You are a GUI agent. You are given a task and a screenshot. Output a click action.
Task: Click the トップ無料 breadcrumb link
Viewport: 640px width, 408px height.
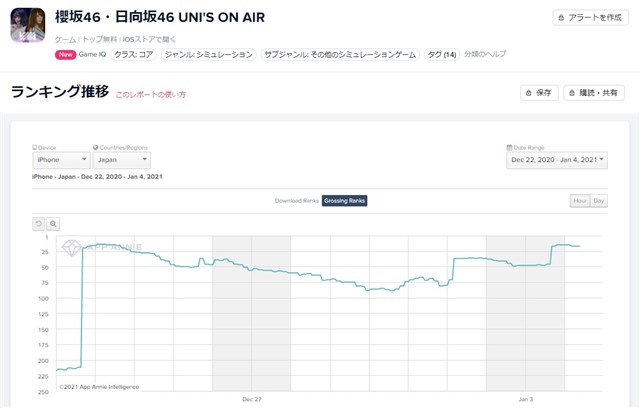click(100, 39)
